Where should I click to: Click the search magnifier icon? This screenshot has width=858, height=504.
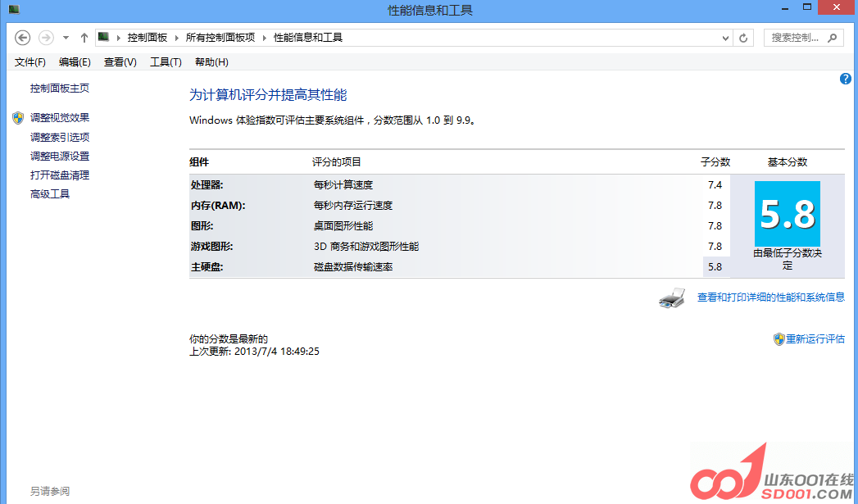pos(833,38)
